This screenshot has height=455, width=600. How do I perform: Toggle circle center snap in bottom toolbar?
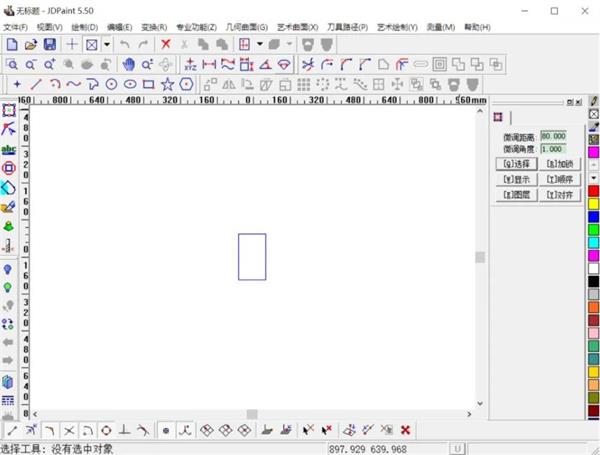106,431
